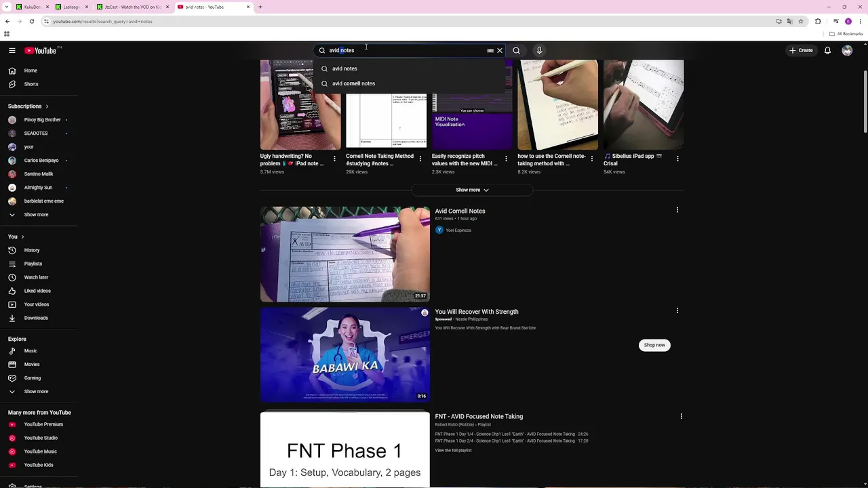
Task: Open 'Ugly handwriting?' short options menu
Action: click(334, 159)
